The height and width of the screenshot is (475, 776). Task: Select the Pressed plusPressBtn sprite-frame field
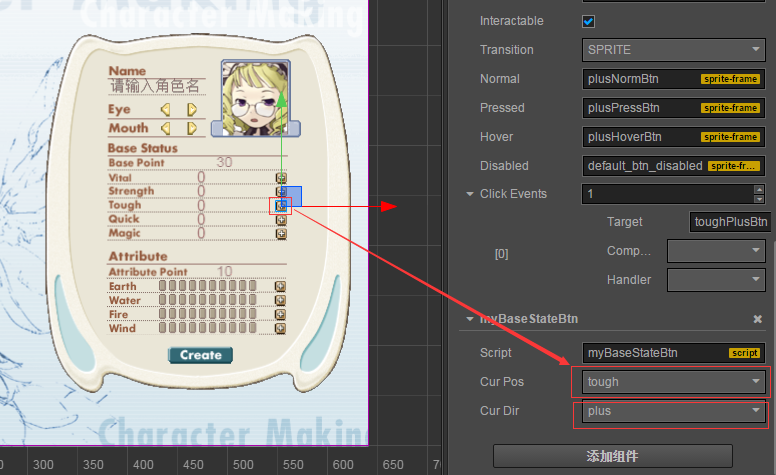pyautogui.click(x=674, y=108)
